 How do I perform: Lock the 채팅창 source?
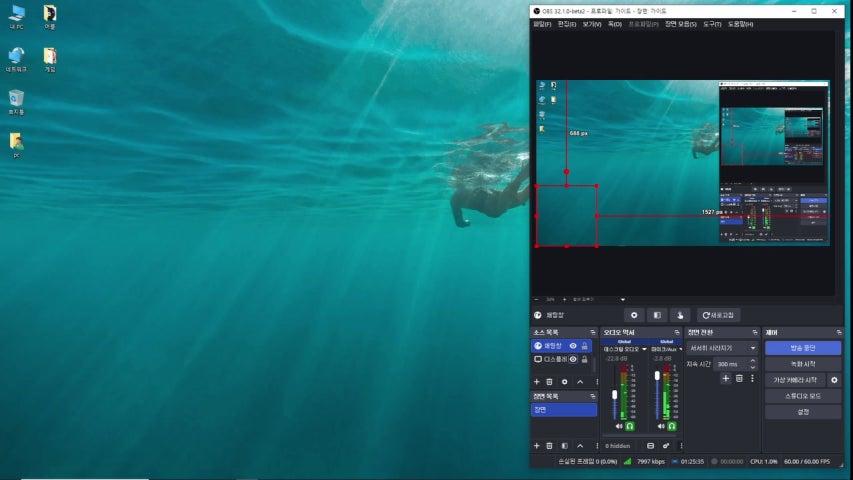[x=585, y=345]
